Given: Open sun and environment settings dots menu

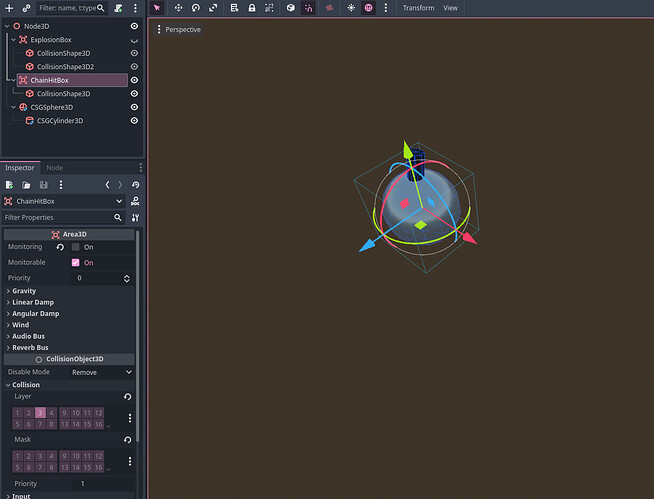Looking at the screenshot, I should pyautogui.click(x=386, y=8).
